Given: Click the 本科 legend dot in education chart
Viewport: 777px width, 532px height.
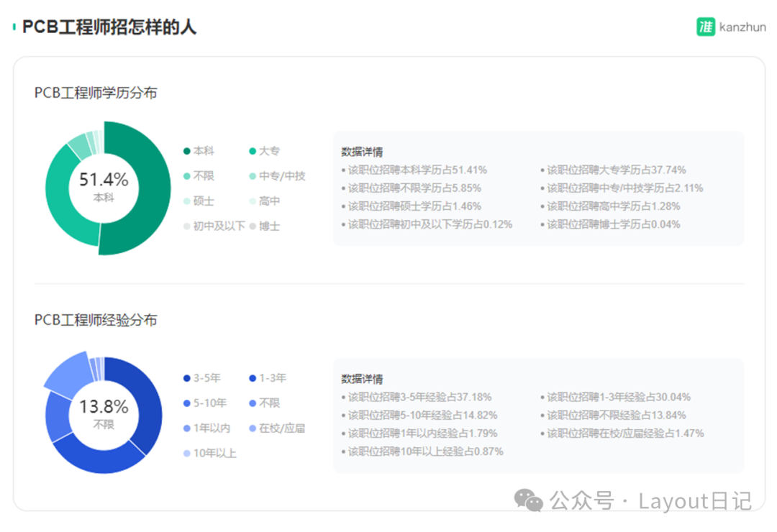Looking at the screenshot, I should (x=186, y=151).
